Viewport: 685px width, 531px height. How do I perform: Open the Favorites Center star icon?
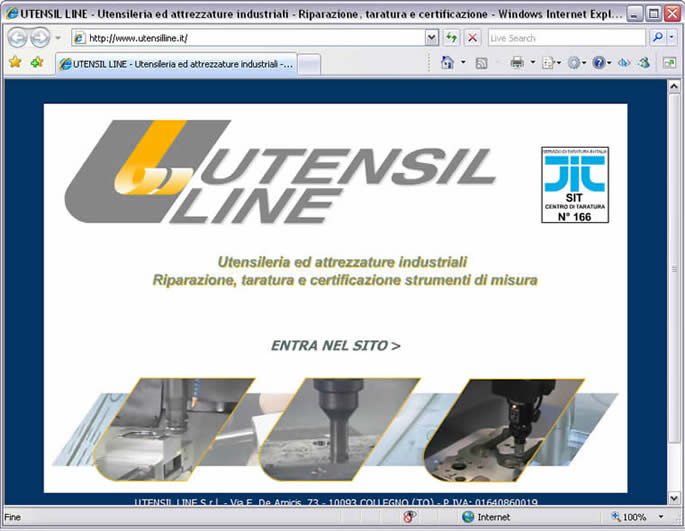coord(15,62)
